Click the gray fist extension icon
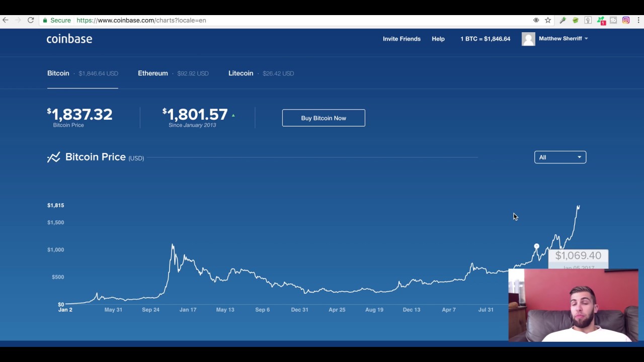Screen dimensions: 644x362 [588, 20]
